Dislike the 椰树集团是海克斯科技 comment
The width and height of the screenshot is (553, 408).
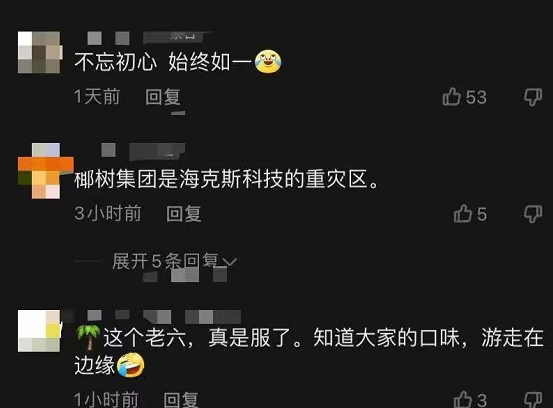pos(533,214)
